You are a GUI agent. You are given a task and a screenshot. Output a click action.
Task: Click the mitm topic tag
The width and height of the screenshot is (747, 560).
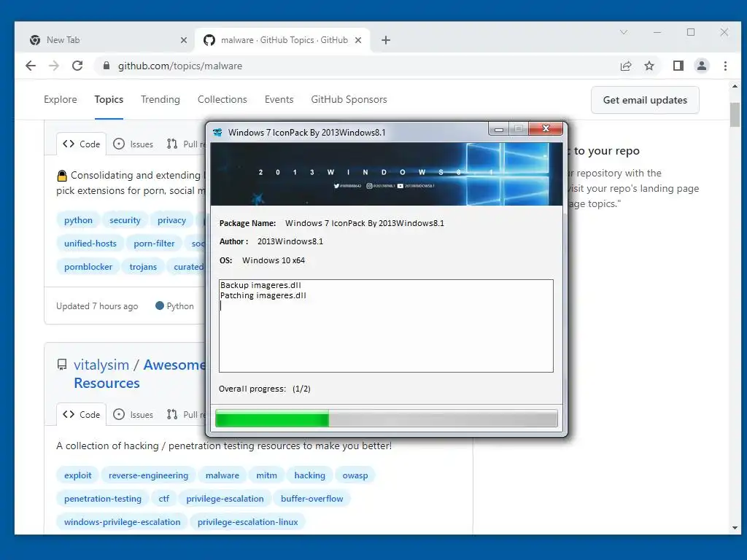(x=266, y=475)
